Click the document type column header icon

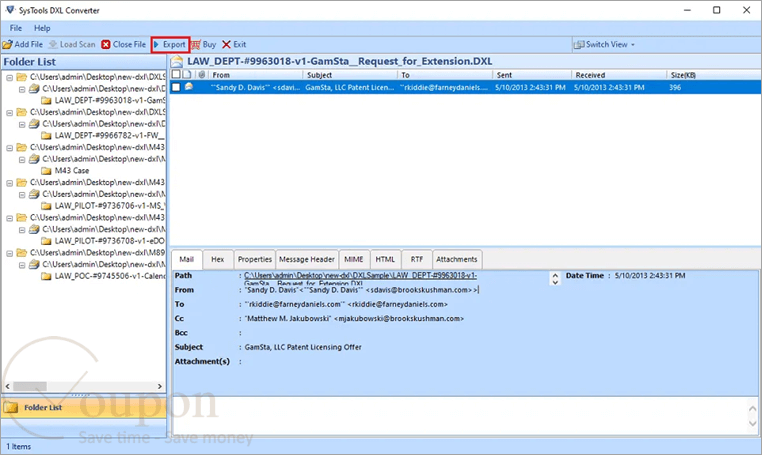click(x=187, y=74)
